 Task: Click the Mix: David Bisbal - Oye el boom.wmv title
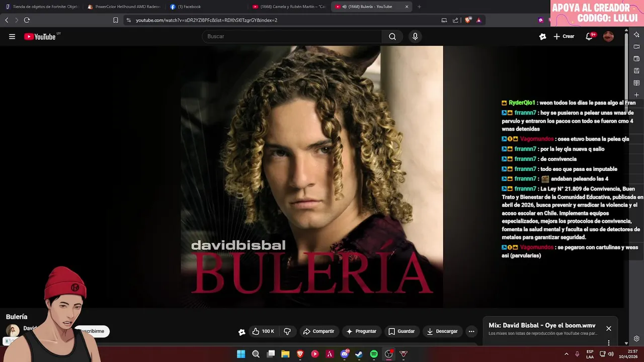[542, 325]
